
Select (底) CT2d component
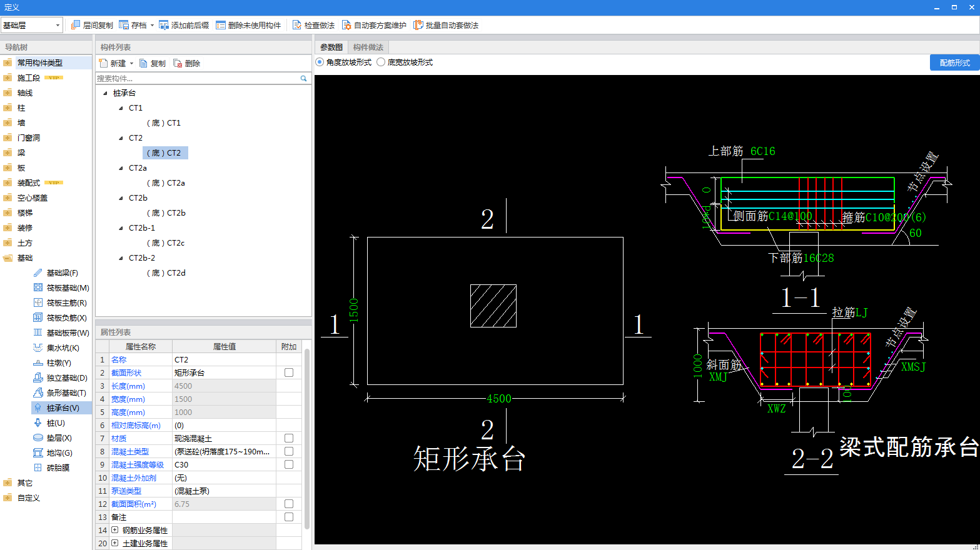click(x=166, y=273)
